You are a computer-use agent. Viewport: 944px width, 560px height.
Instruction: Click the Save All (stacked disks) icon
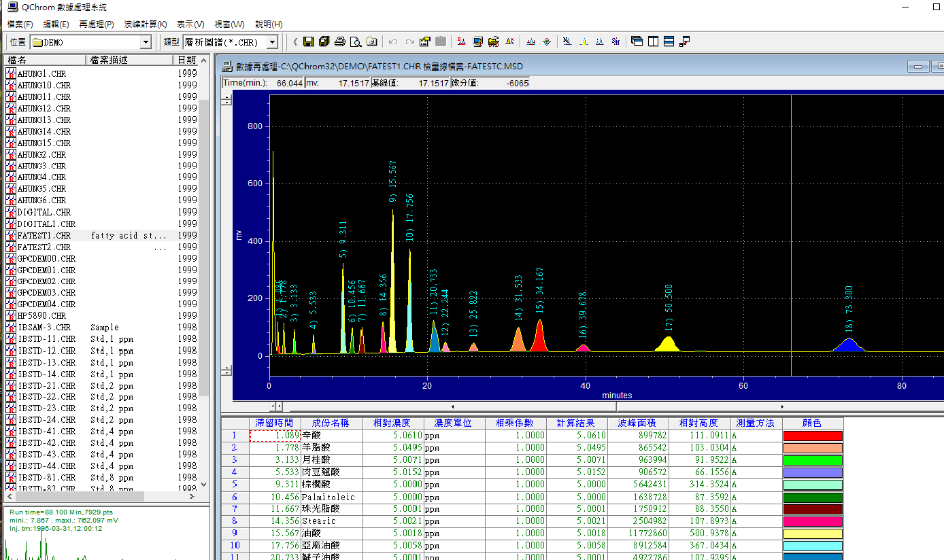coord(324,42)
